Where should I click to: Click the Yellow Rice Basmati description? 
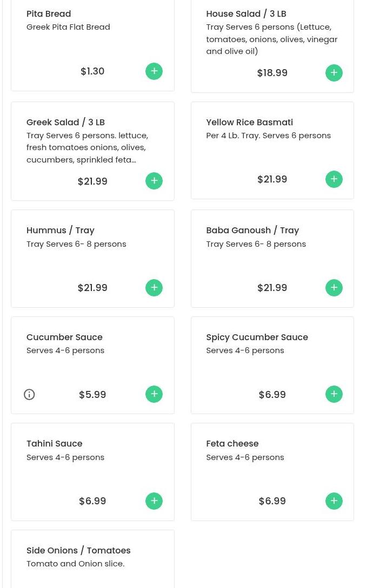point(268,136)
